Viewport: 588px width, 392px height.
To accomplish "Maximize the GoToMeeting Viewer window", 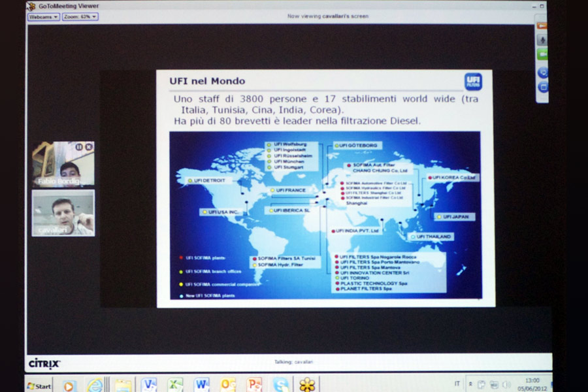I will click(542, 7).
